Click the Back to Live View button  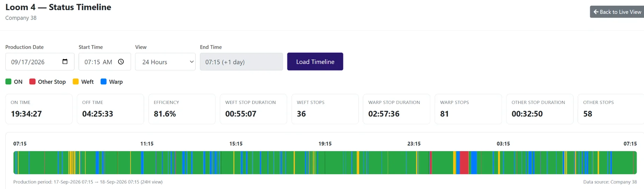point(617,12)
